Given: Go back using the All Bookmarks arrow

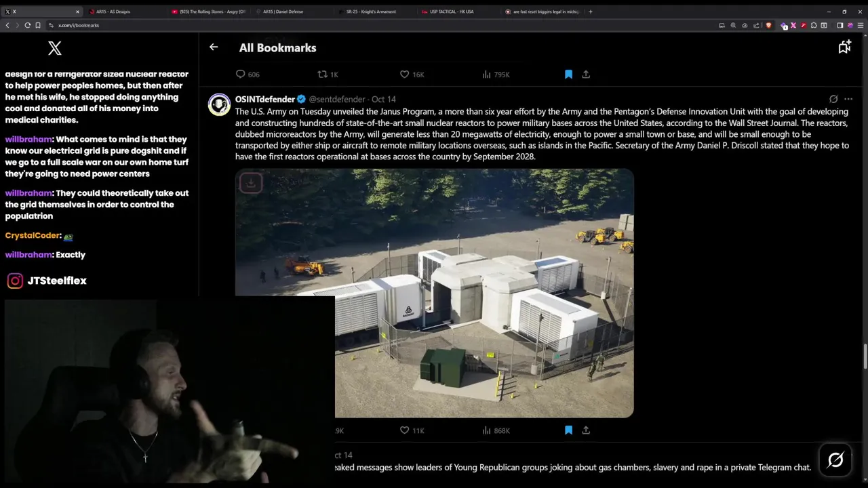Looking at the screenshot, I should tap(214, 47).
